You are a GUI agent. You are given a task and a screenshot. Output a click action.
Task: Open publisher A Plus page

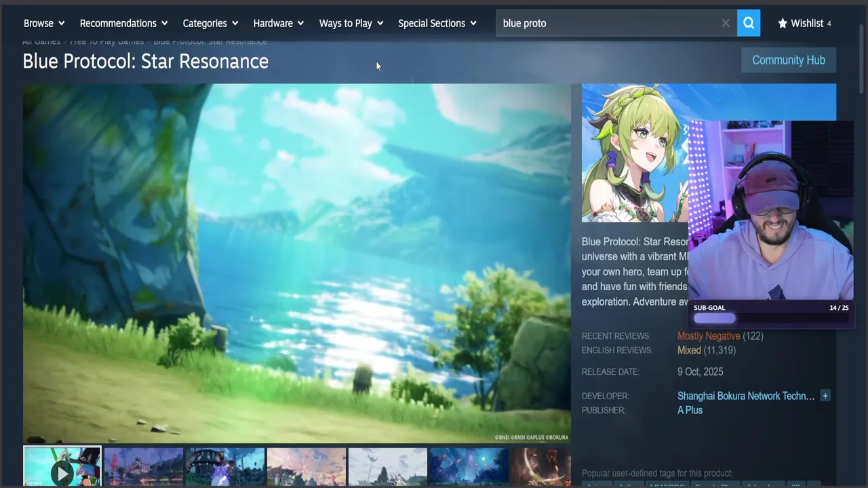pos(690,410)
